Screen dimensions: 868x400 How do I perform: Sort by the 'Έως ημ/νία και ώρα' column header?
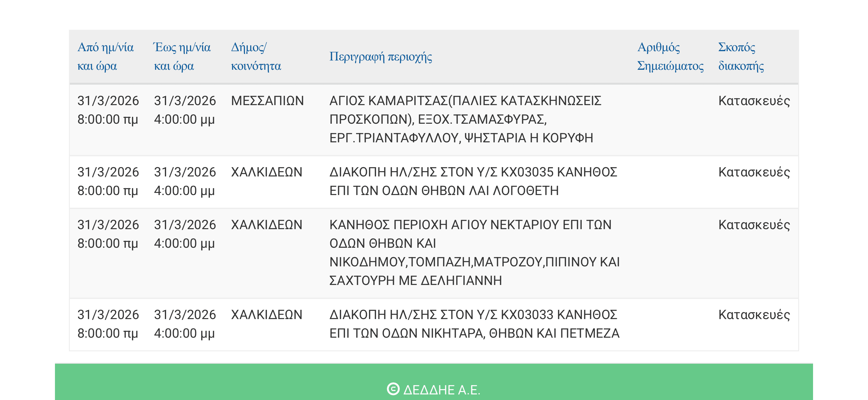coord(182,56)
